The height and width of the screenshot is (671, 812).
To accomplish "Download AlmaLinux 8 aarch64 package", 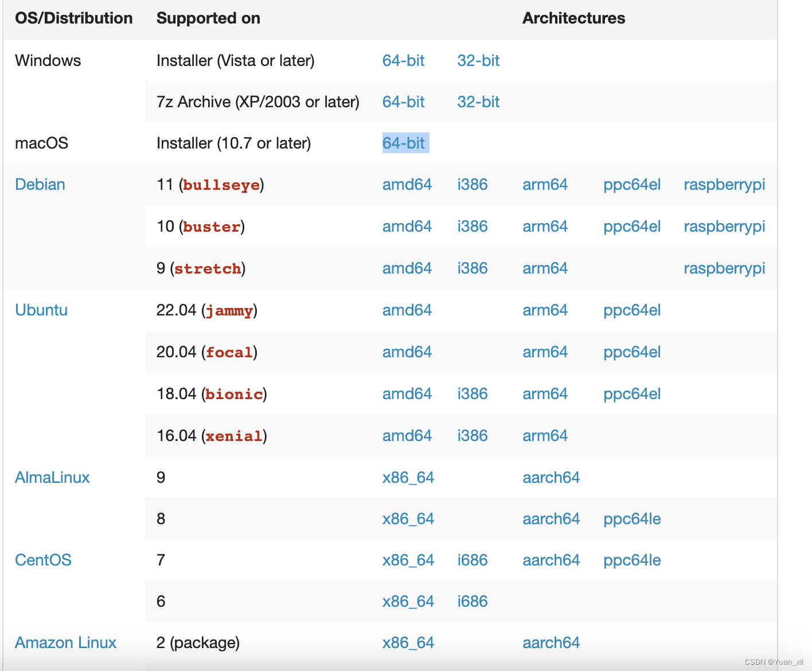I will coord(551,519).
